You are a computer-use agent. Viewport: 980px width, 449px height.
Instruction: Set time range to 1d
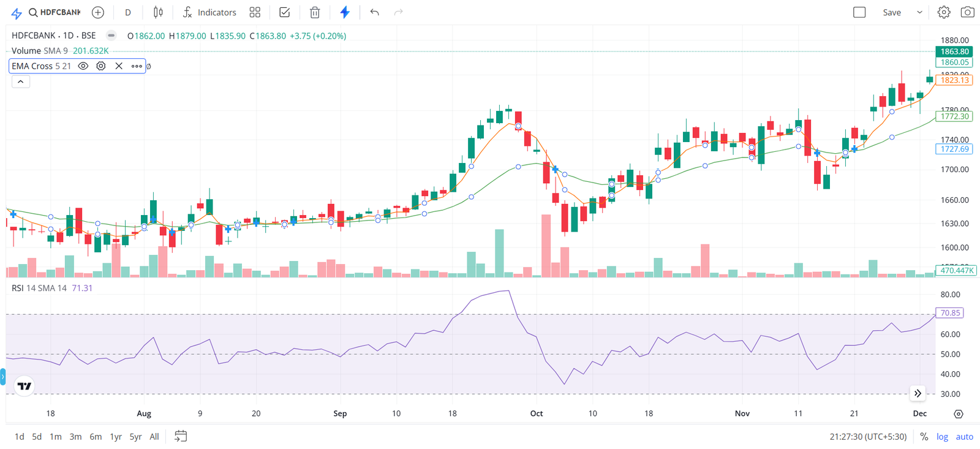20,437
